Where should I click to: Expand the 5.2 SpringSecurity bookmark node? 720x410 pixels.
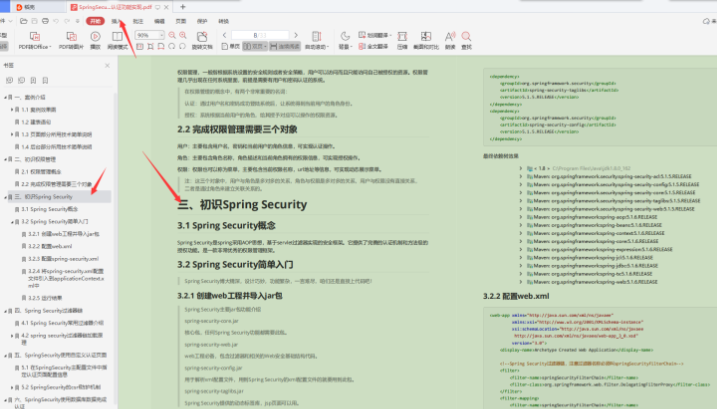(11, 388)
